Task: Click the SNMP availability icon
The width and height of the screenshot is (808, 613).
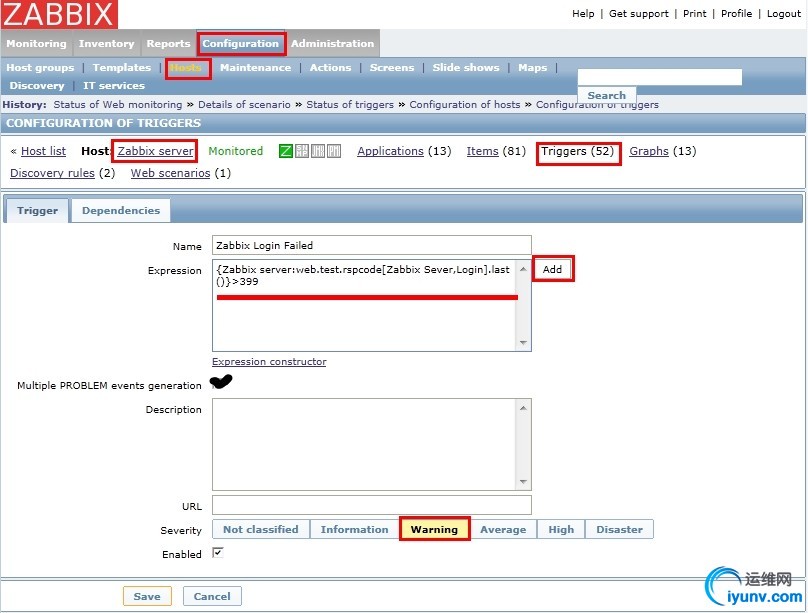Action: coord(302,151)
